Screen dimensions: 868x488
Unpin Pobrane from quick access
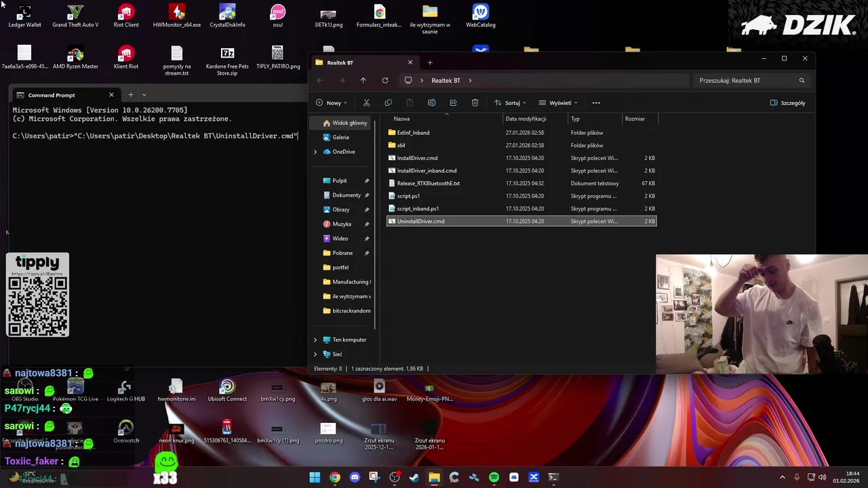(x=367, y=253)
